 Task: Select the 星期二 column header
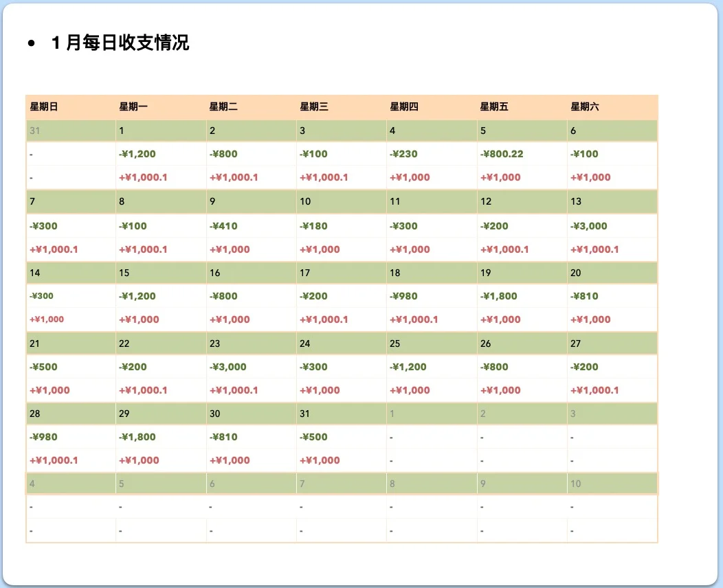[223, 106]
